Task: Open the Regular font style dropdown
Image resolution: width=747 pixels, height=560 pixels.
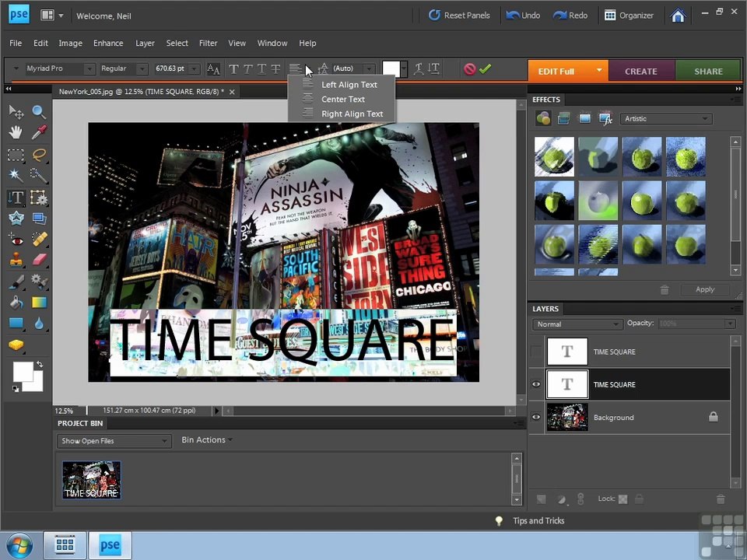Action: [x=142, y=69]
